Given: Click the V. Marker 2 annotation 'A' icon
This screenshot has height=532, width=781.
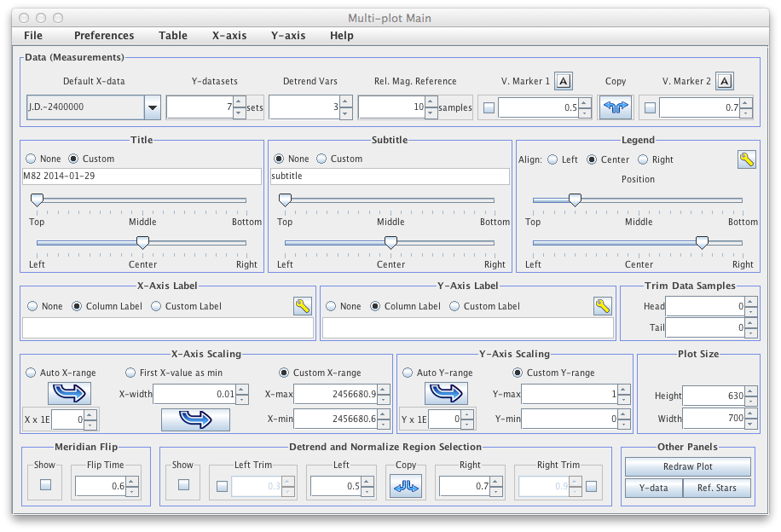Looking at the screenshot, I should click(725, 81).
